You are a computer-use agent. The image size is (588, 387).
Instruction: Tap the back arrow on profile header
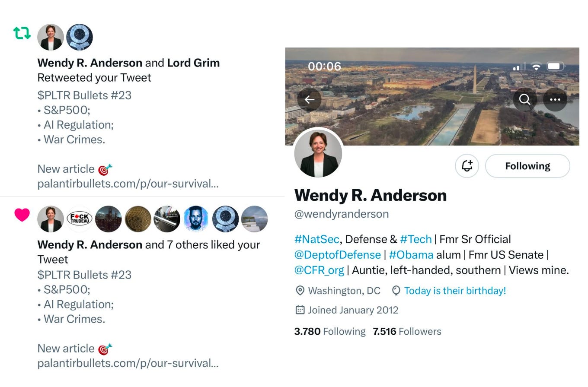coord(309,100)
